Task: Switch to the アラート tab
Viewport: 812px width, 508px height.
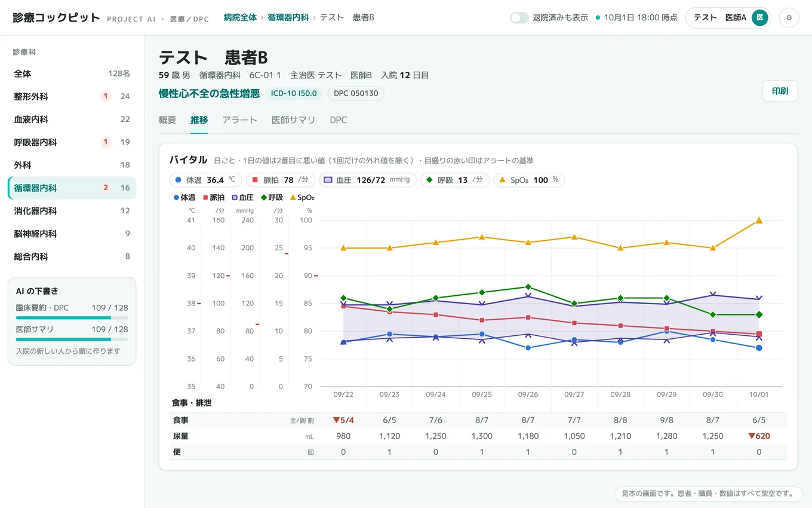Action: [239, 120]
